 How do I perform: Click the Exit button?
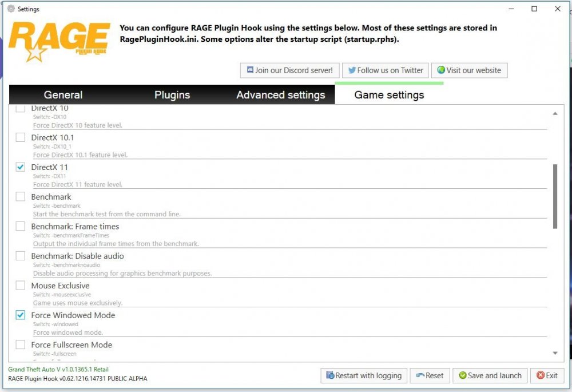coord(547,375)
